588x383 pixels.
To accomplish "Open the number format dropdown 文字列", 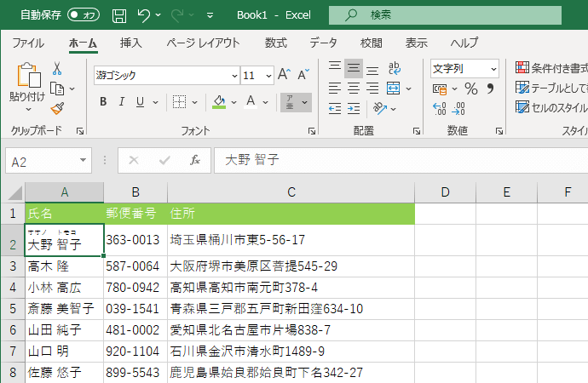I will coord(493,69).
